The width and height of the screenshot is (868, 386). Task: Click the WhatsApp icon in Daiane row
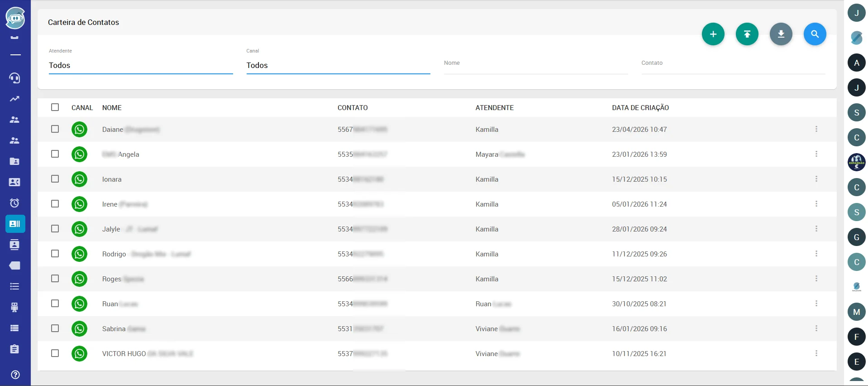click(x=79, y=130)
